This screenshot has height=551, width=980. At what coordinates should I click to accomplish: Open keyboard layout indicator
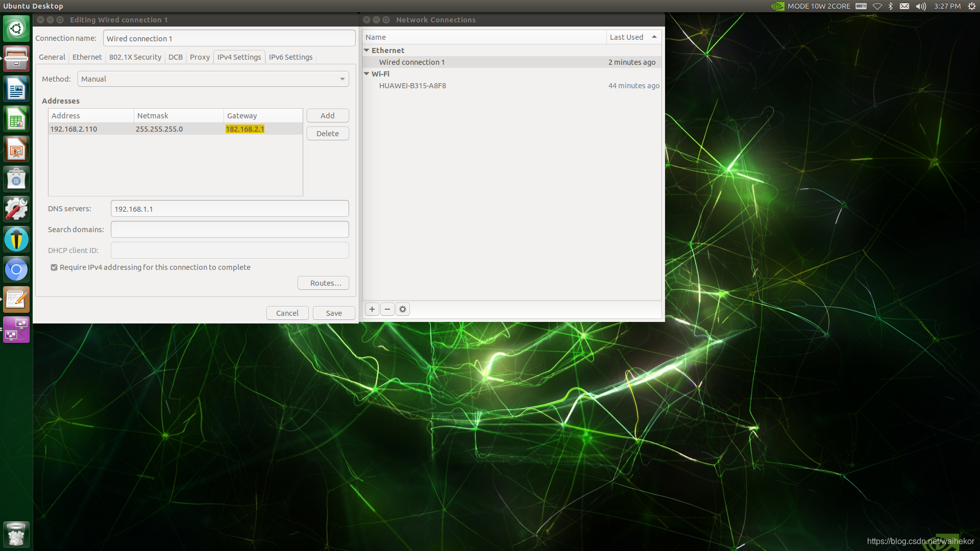point(861,6)
